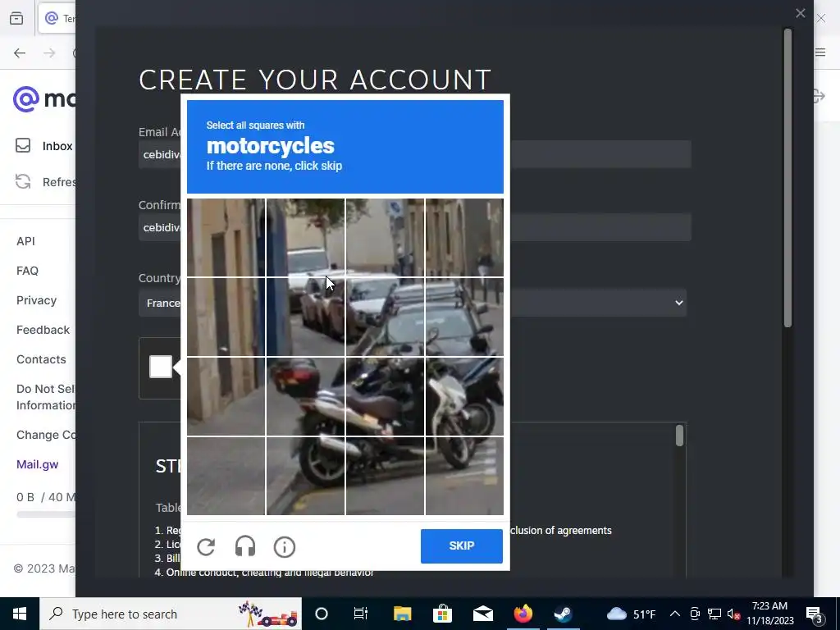Show hidden system tray icons
The width and height of the screenshot is (840, 630).
(x=675, y=614)
